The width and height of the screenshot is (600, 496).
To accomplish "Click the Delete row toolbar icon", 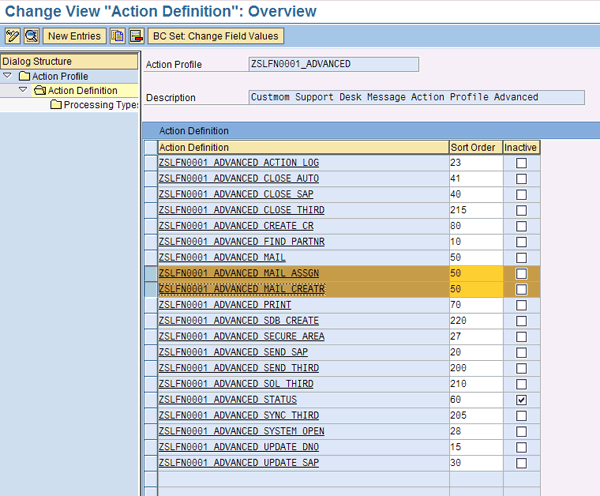I will [135, 36].
